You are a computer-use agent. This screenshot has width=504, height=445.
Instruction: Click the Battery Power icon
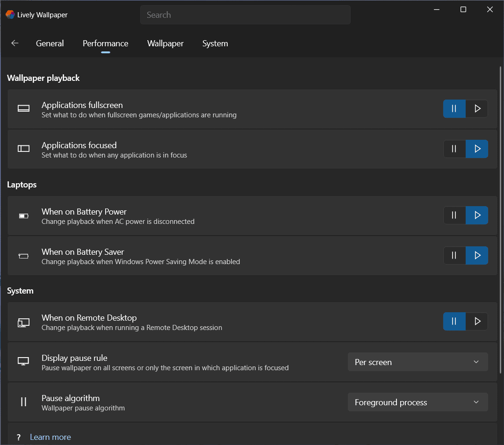(23, 215)
